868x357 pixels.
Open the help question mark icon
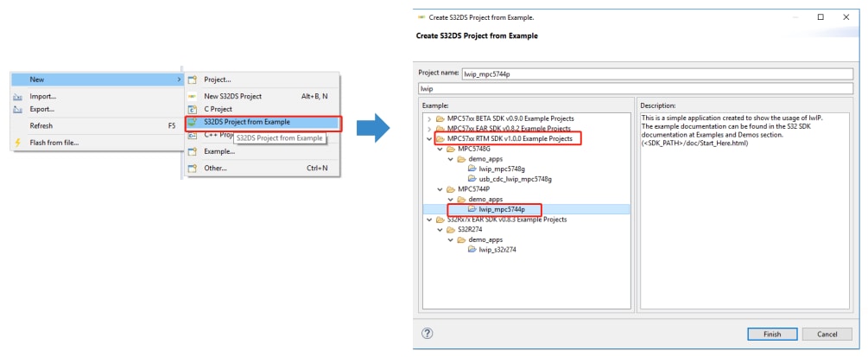click(x=427, y=333)
